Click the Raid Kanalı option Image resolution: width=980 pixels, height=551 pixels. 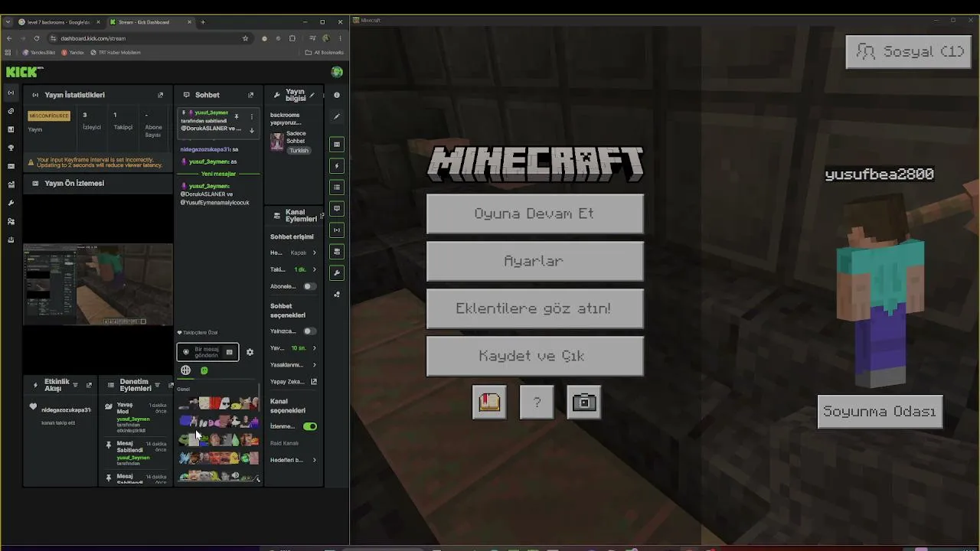point(285,443)
